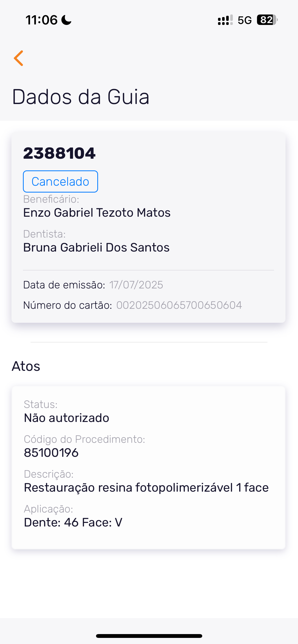Tap the Dente: 46 Face: V application
The width and height of the screenshot is (298, 644).
[x=73, y=522]
